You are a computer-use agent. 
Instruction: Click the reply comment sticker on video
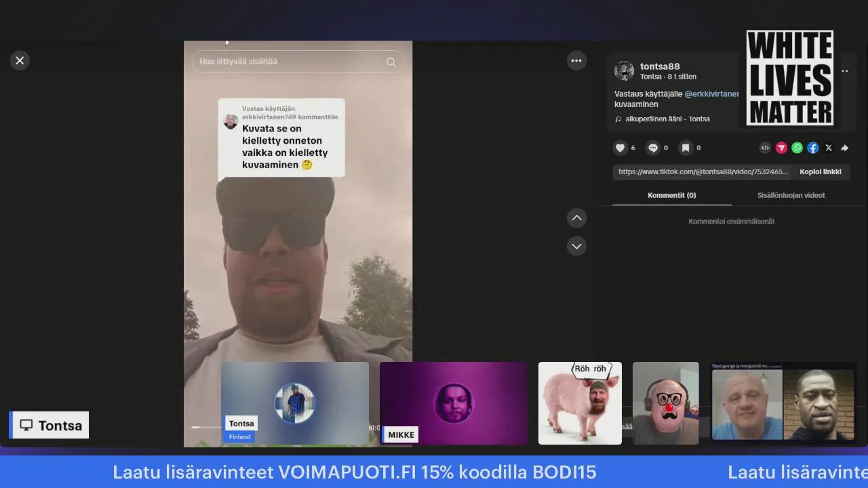pos(281,139)
